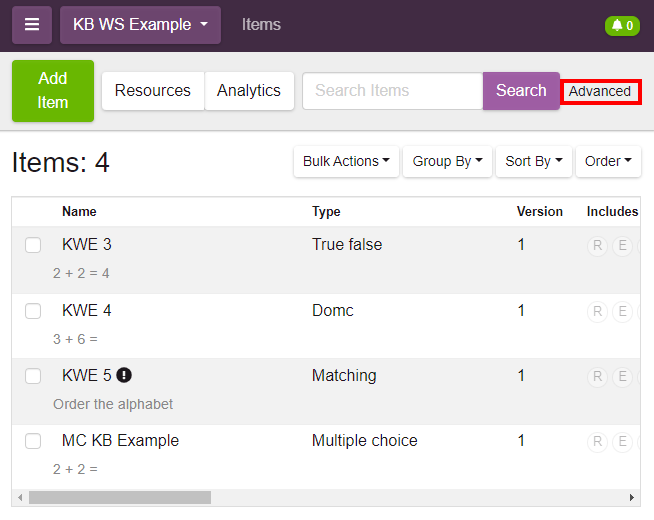Click the version number for MC KB Example
This screenshot has height=520, width=654.
coord(521,441)
